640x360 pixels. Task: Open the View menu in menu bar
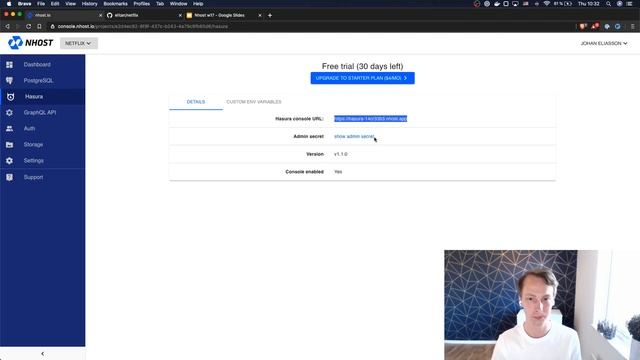[x=71, y=4]
